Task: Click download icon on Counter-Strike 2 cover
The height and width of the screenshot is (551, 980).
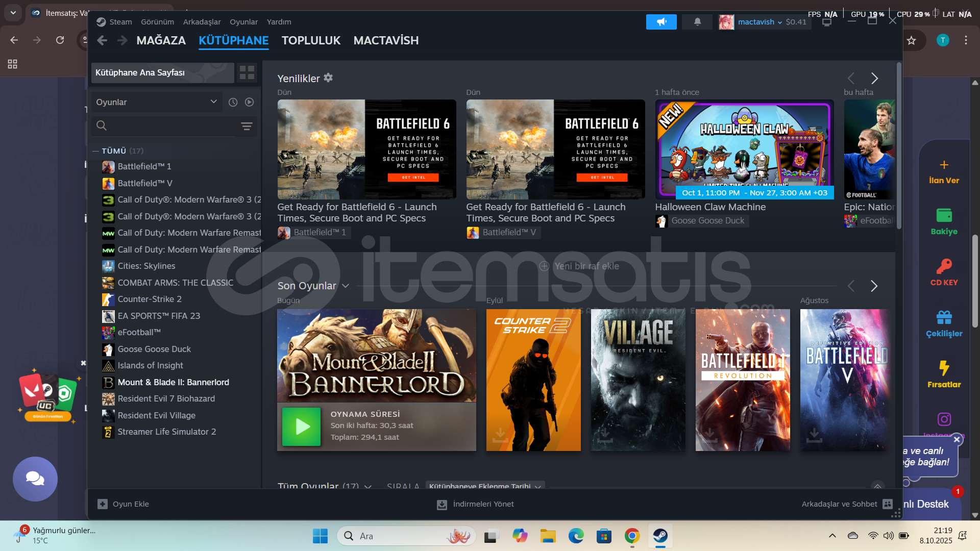Action: [500, 435]
